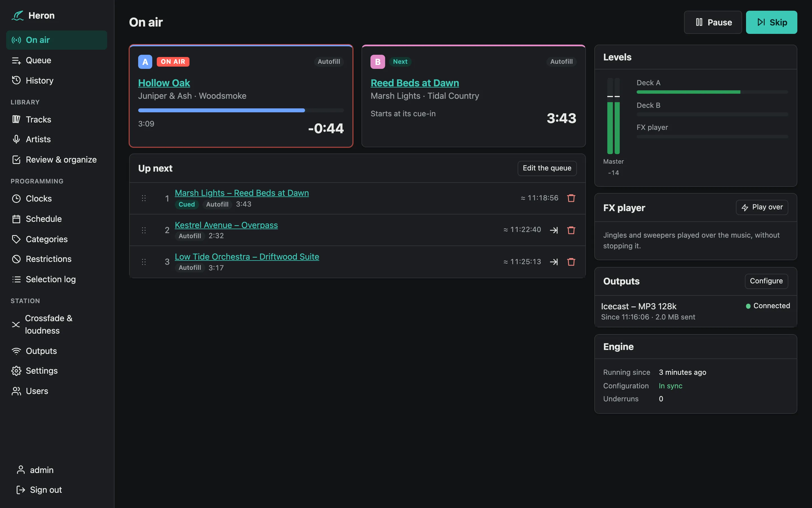The height and width of the screenshot is (508, 812).
Task: Select the On air sidebar item
Action: 56,40
